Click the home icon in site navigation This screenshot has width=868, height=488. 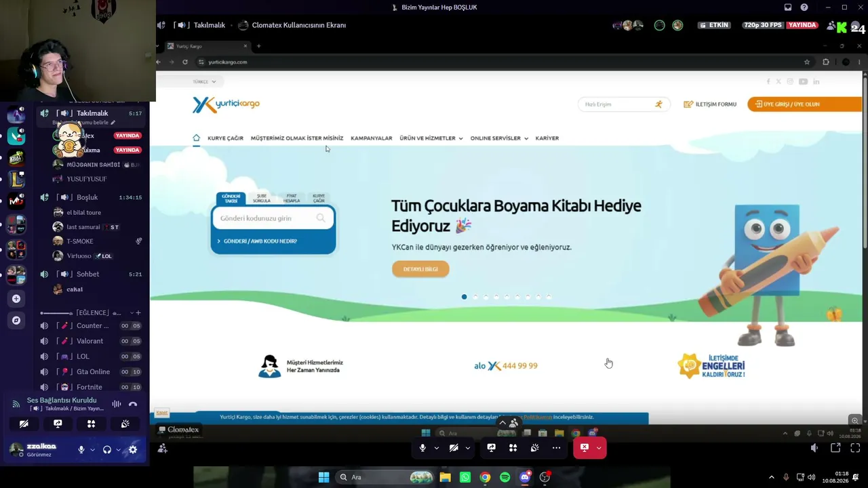coord(196,138)
